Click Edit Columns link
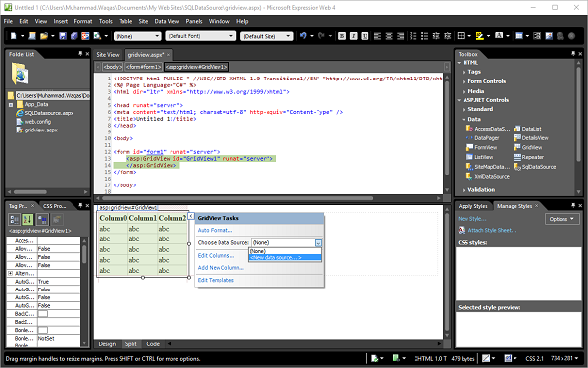Viewport: 588px width, 368px height. pyautogui.click(x=216, y=256)
